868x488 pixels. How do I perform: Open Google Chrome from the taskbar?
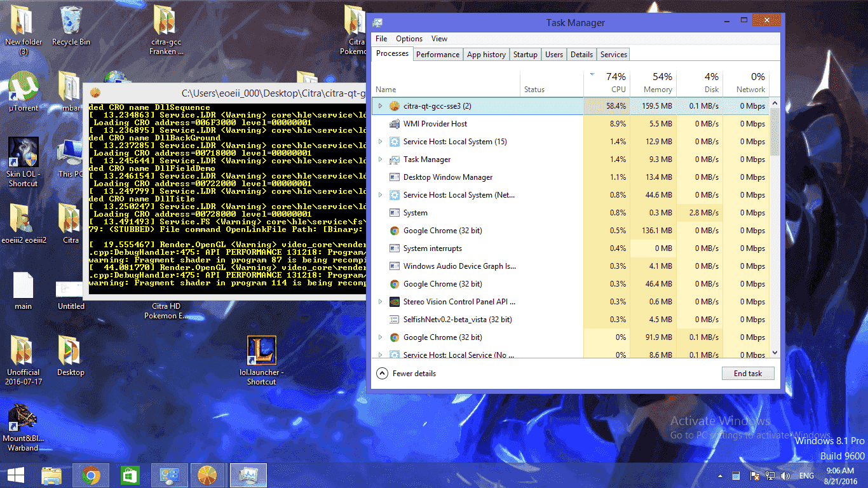coord(90,475)
